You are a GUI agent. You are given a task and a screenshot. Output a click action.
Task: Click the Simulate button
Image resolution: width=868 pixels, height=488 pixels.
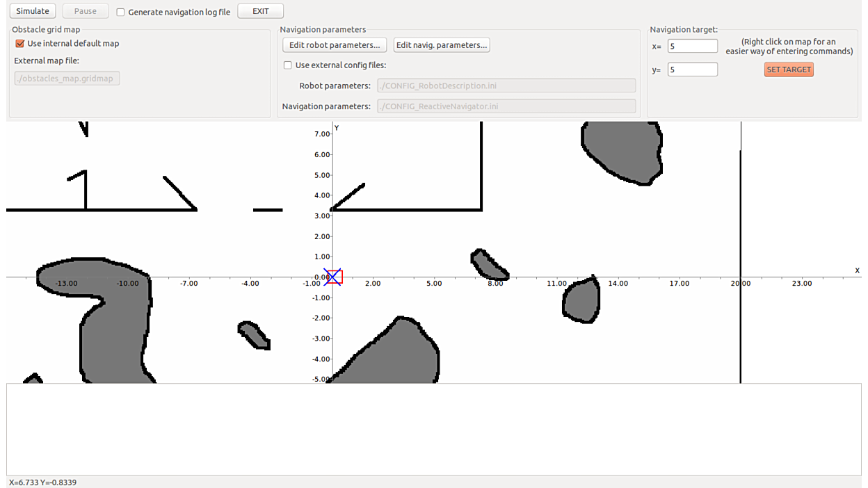pos(33,11)
